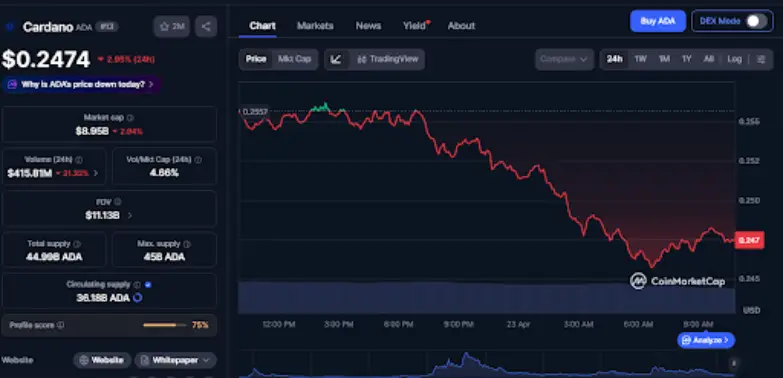Show info icon next to Profile score
The height and width of the screenshot is (378, 783).
coord(60,325)
